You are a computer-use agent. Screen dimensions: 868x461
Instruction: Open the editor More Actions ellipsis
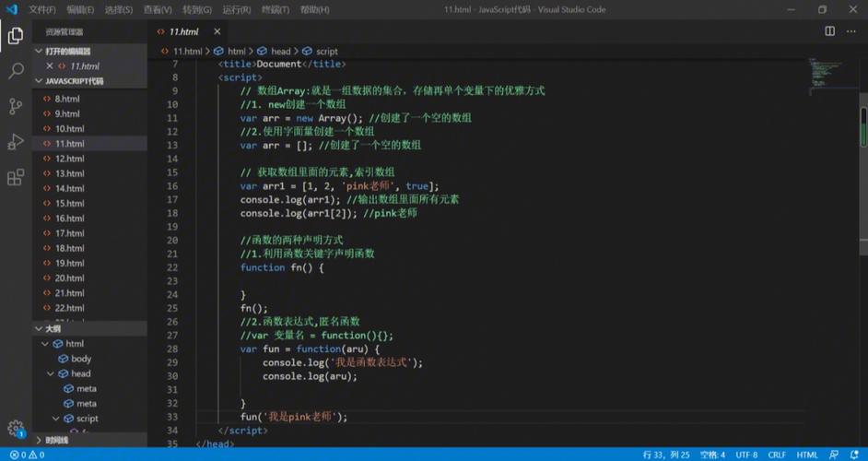pos(850,31)
